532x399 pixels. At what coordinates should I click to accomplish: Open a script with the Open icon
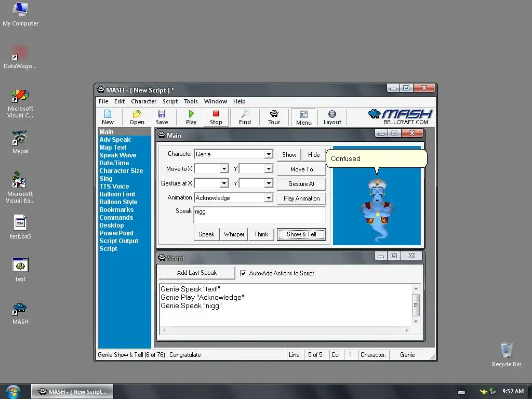click(x=137, y=117)
